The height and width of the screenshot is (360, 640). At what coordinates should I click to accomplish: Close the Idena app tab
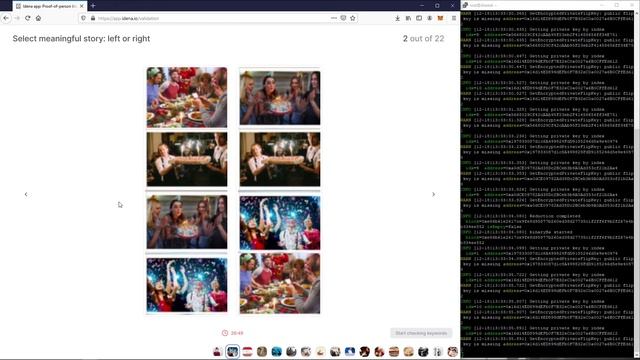tap(82, 6)
